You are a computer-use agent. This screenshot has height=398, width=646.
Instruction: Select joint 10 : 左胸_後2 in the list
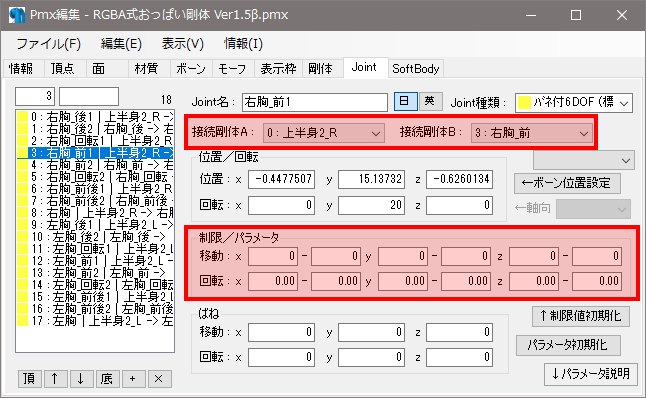coord(95,237)
